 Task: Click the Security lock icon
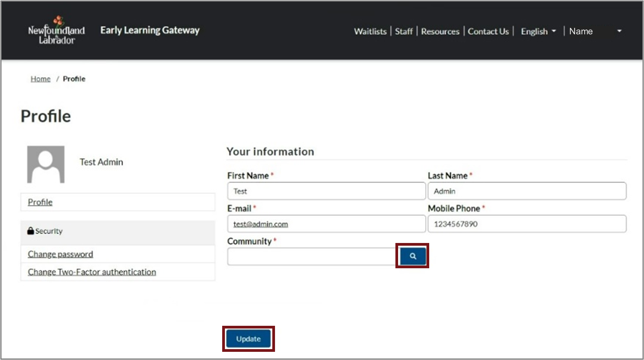tap(31, 231)
